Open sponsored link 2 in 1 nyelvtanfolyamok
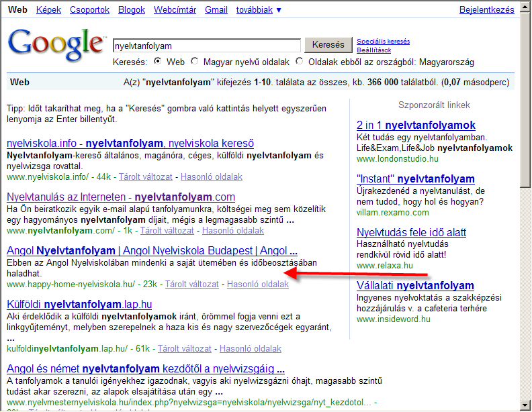The width and height of the screenshot is (532, 412). point(416,125)
